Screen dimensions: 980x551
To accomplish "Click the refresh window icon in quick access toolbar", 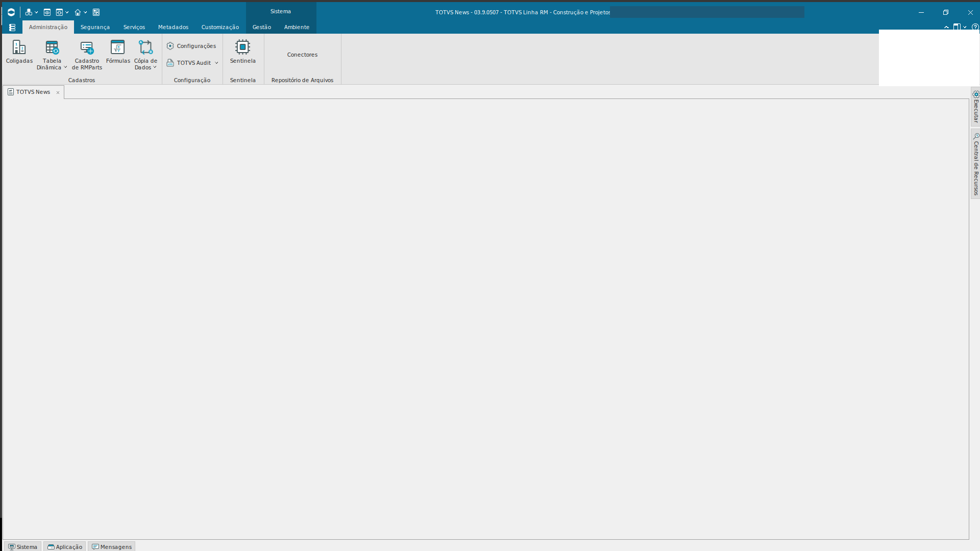I will (59, 12).
